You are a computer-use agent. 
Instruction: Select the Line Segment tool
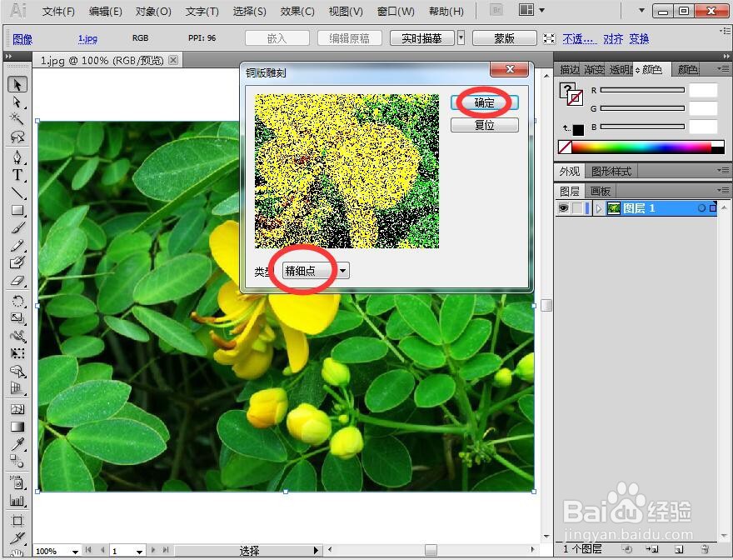(x=17, y=192)
